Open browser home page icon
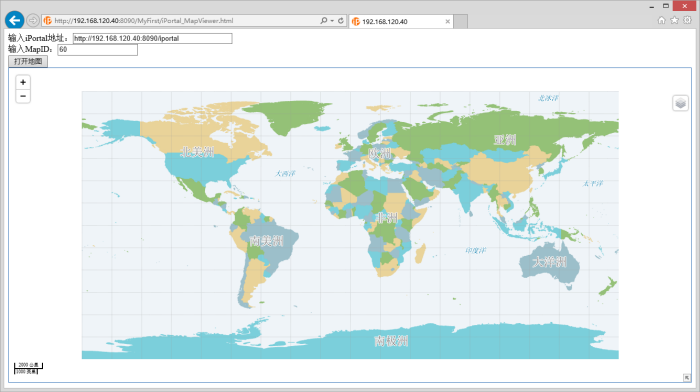 662,20
